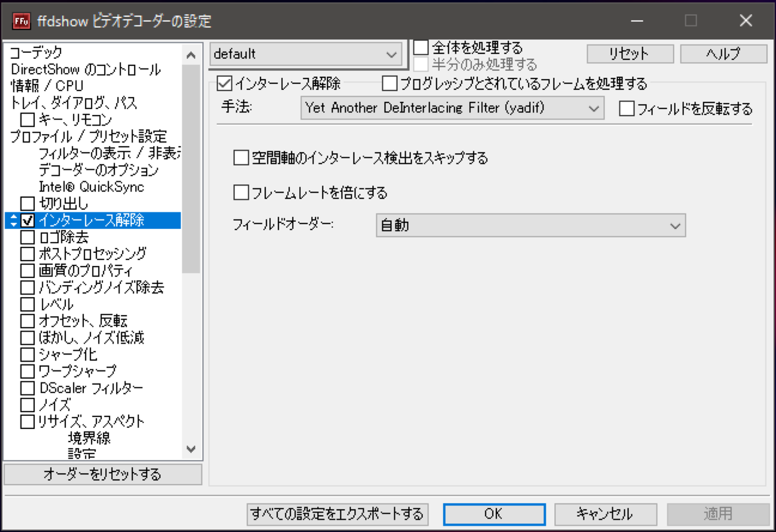Viewport: 776px width, 532px height.
Task: Open バンディングノイズ除去 filter settings
Action: pyautogui.click(x=101, y=287)
